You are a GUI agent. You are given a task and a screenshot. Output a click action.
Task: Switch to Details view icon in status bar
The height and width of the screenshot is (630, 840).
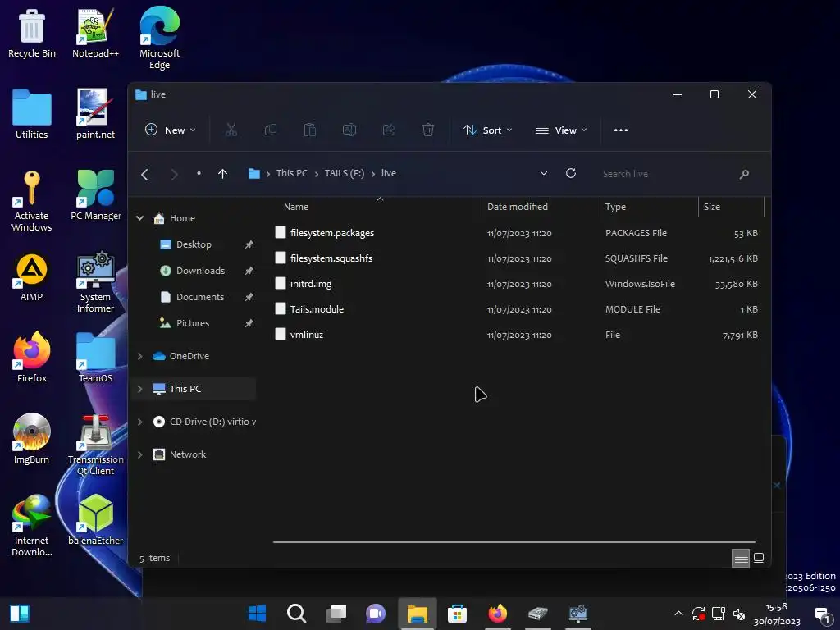tap(741, 558)
